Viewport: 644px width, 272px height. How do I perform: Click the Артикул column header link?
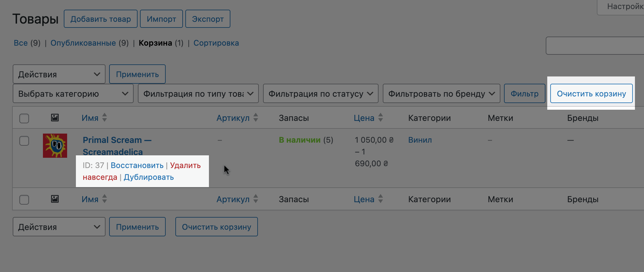pyautogui.click(x=233, y=118)
